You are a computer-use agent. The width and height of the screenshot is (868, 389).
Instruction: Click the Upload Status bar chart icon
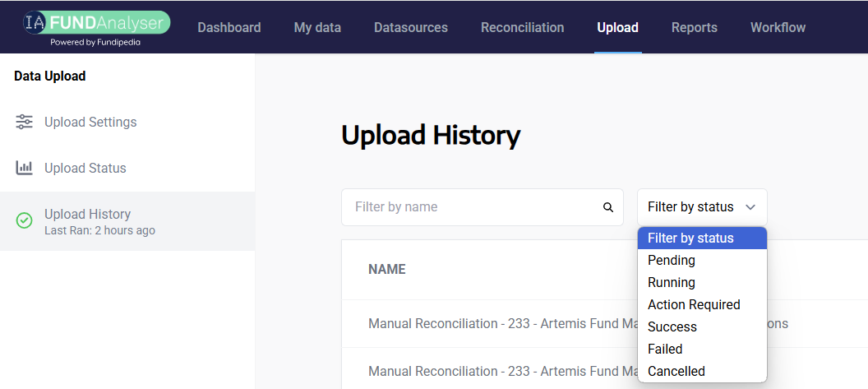[25, 168]
